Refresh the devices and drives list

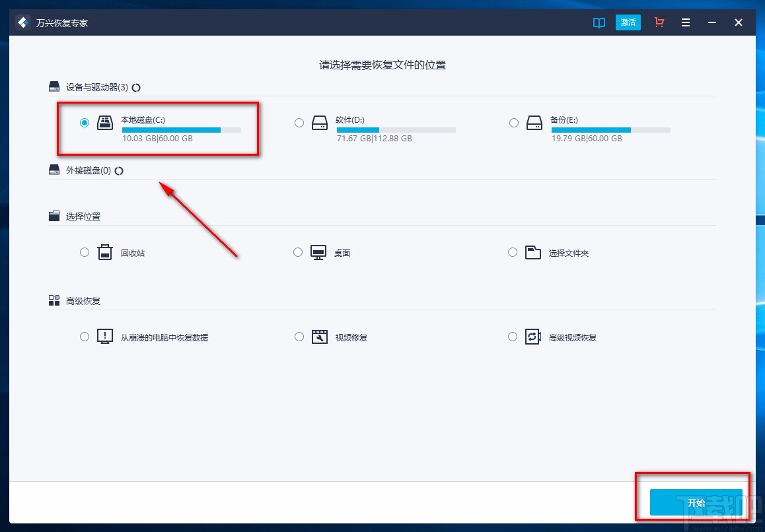click(x=136, y=86)
